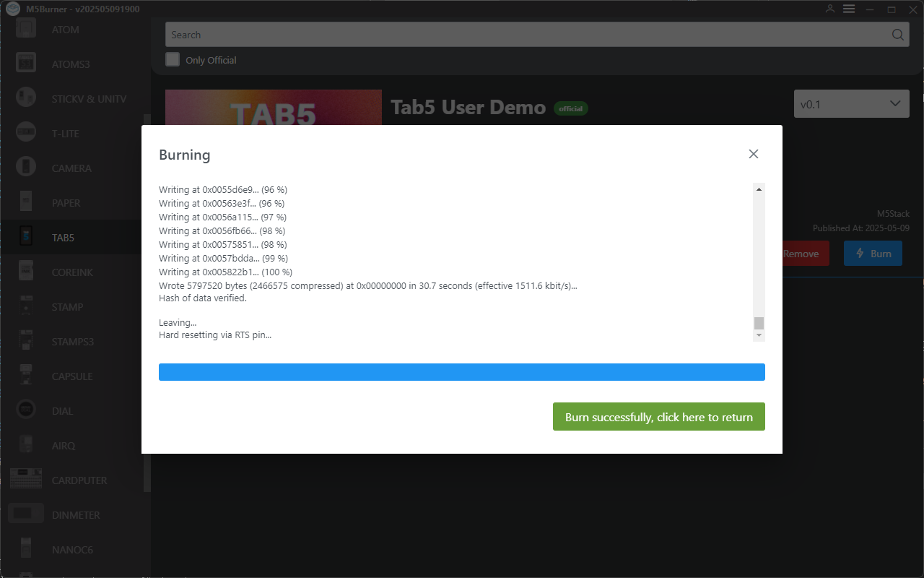Open the AIRQ device icon
This screenshot has width=924, height=578.
26,445
